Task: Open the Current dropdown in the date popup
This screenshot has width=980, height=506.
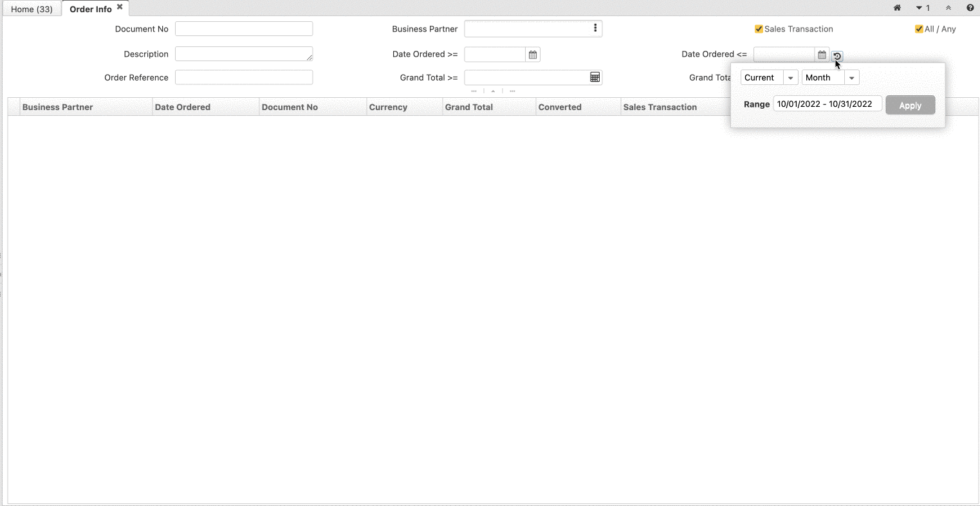Action: pyautogui.click(x=790, y=77)
